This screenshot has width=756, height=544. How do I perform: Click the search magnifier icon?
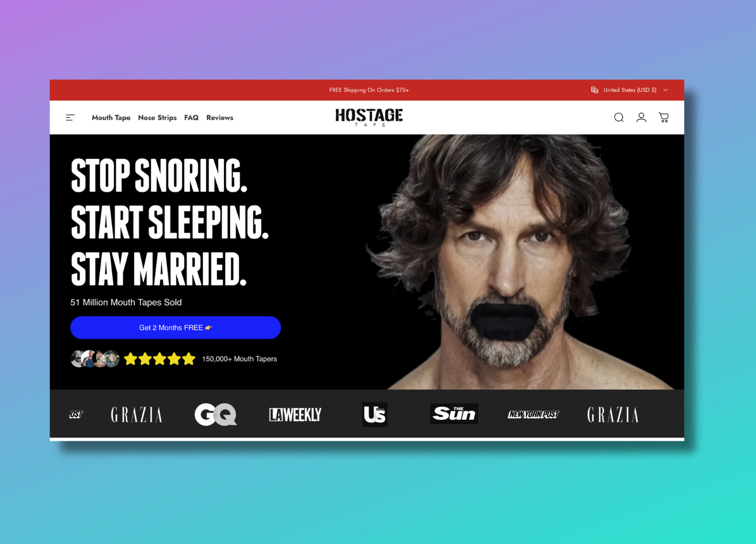point(618,117)
